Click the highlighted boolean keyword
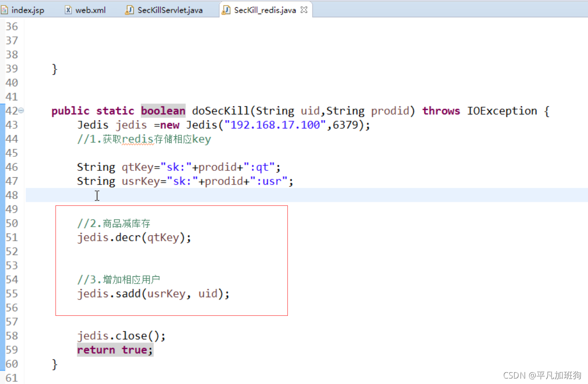The width and height of the screenshot is (588, 384). [x=163, y=111]
